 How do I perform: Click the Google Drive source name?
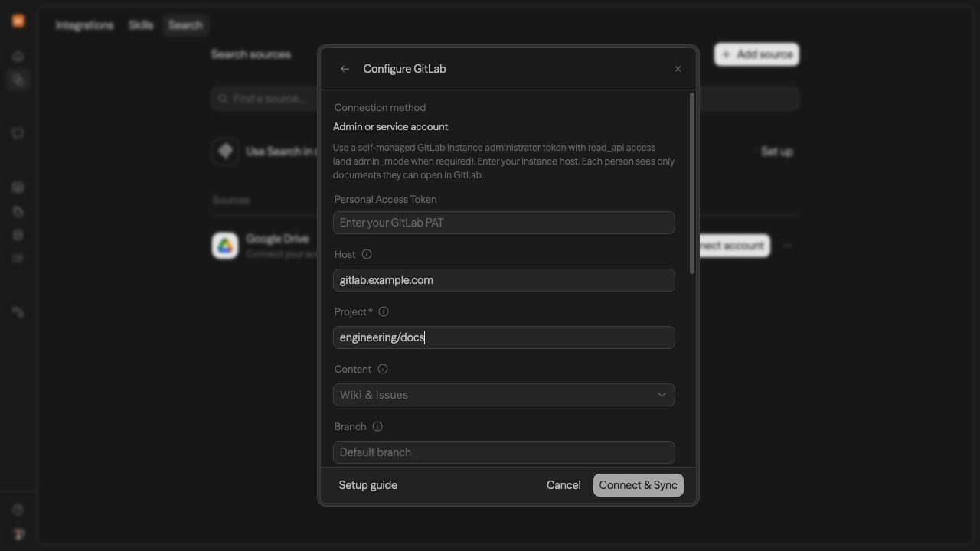(277, 239)
